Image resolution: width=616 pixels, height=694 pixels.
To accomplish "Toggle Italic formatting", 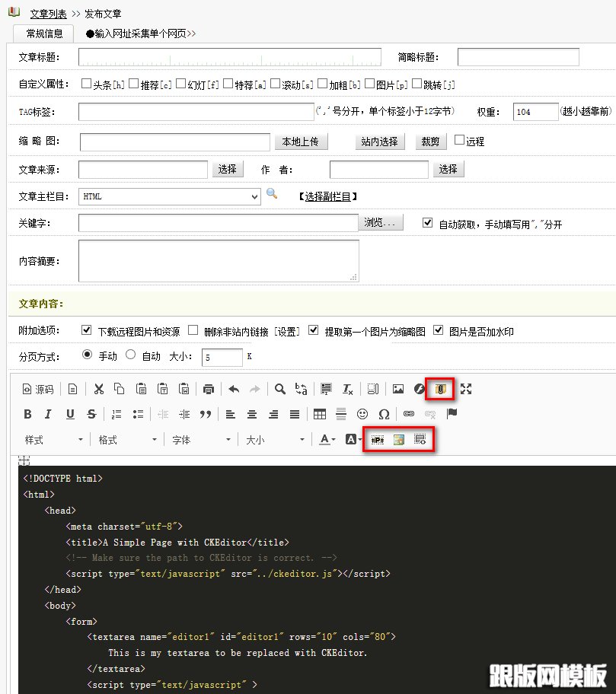I will [48, 414].
